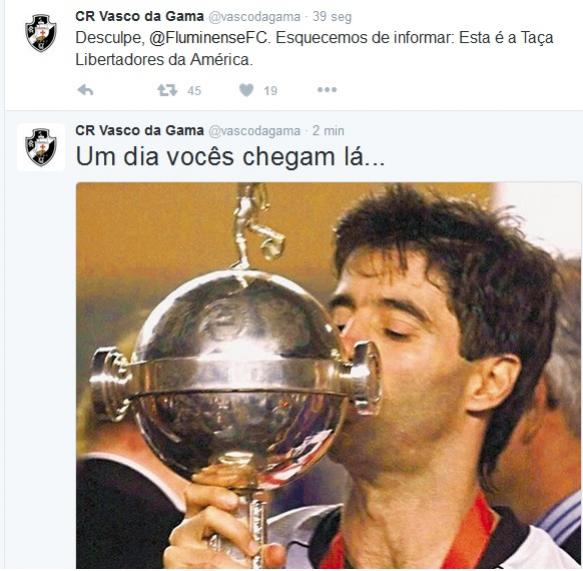The image size is (583, 571).
Task: View the likes count of 19
Action: click(x=271, y=90)
